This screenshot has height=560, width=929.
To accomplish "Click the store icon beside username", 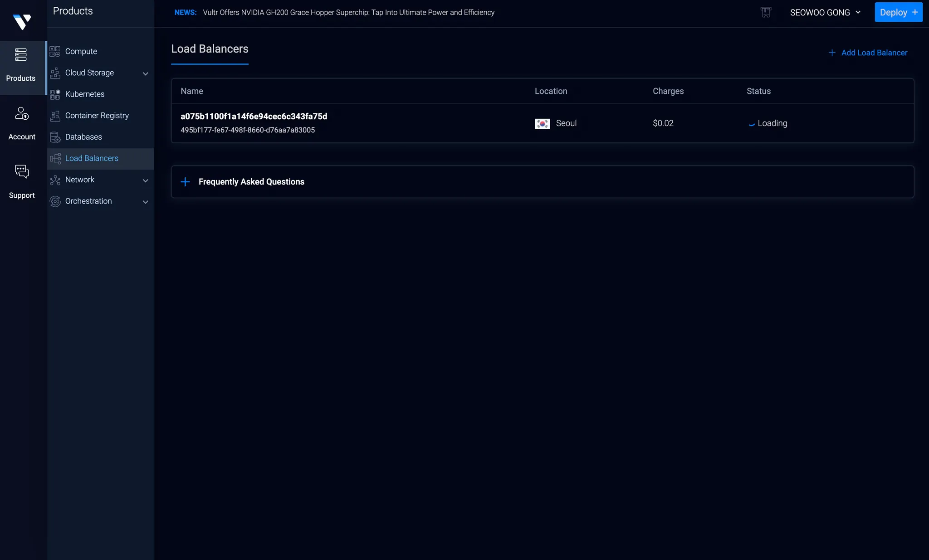I will 766,13.
